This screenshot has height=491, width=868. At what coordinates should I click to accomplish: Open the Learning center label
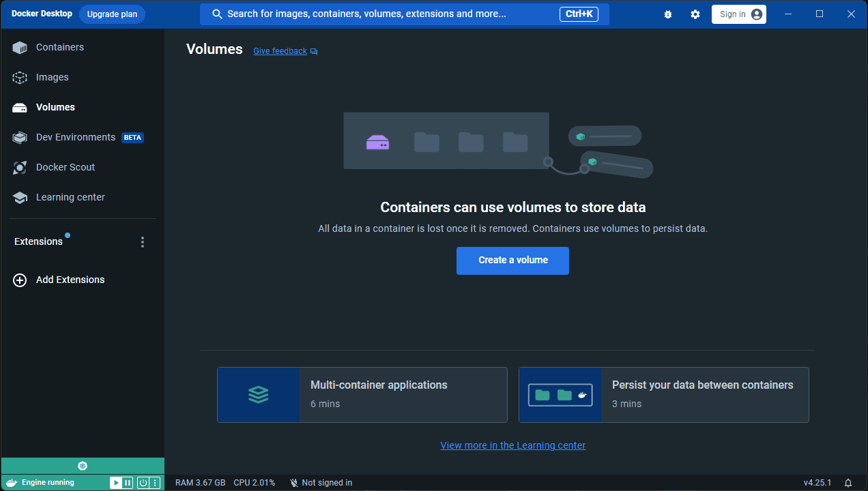click(70, 197)
